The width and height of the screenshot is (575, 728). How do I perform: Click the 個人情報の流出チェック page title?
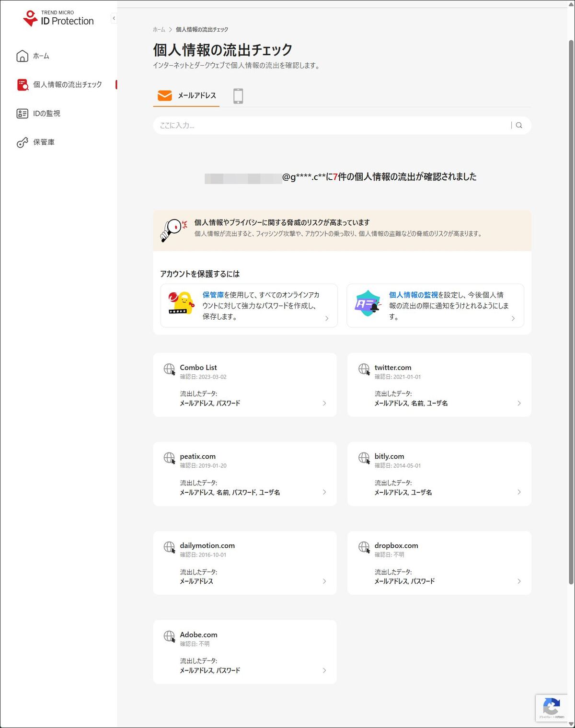(x=223, y=50)
